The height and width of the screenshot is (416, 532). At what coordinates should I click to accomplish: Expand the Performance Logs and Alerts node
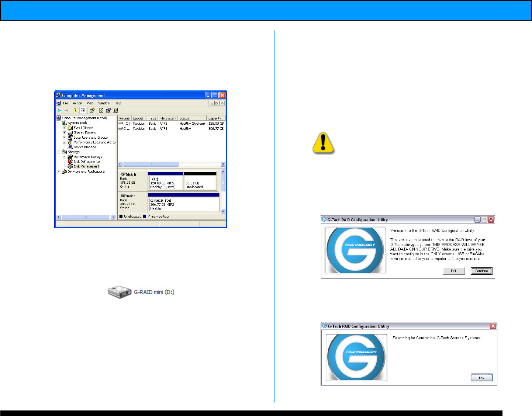tap(65, 142)
